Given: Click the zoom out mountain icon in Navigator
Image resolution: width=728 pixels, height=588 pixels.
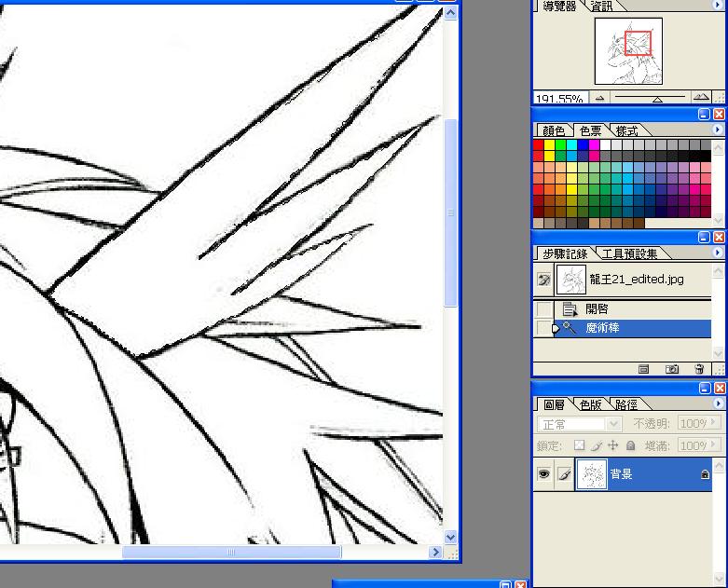Looking at the screenshot, I should point(599,98).
